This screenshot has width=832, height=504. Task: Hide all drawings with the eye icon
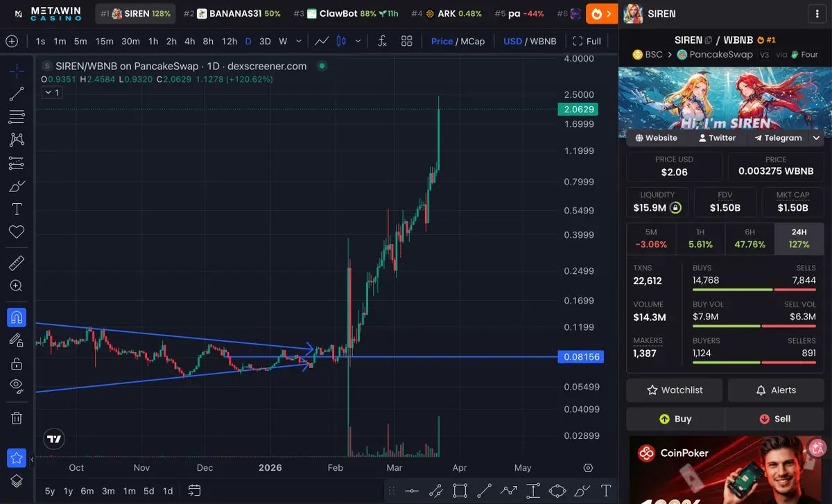pos(17,386)
